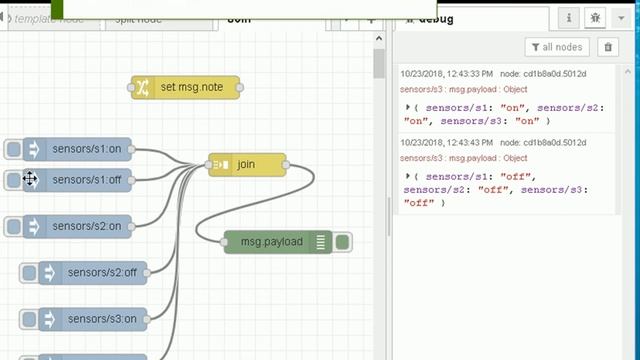Open the all nodes filter button
This screenshot has height=360, width=640.
(x=557, y=47)
